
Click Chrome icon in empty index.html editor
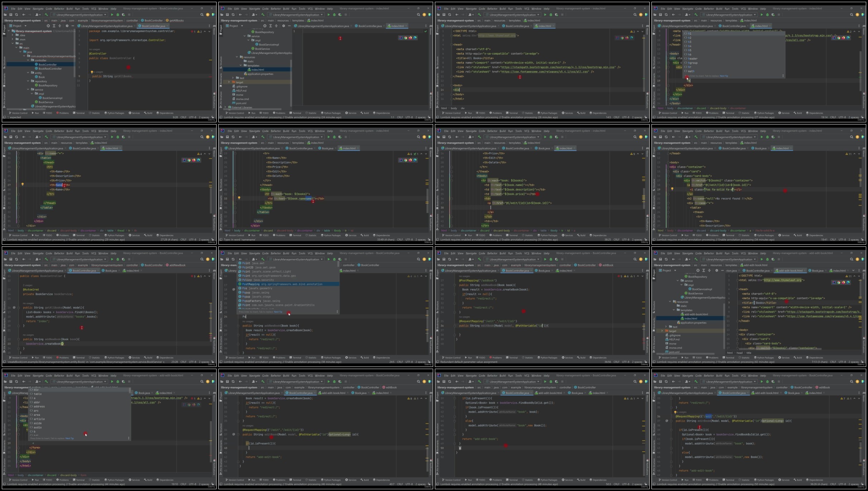[x=406, y=38]
